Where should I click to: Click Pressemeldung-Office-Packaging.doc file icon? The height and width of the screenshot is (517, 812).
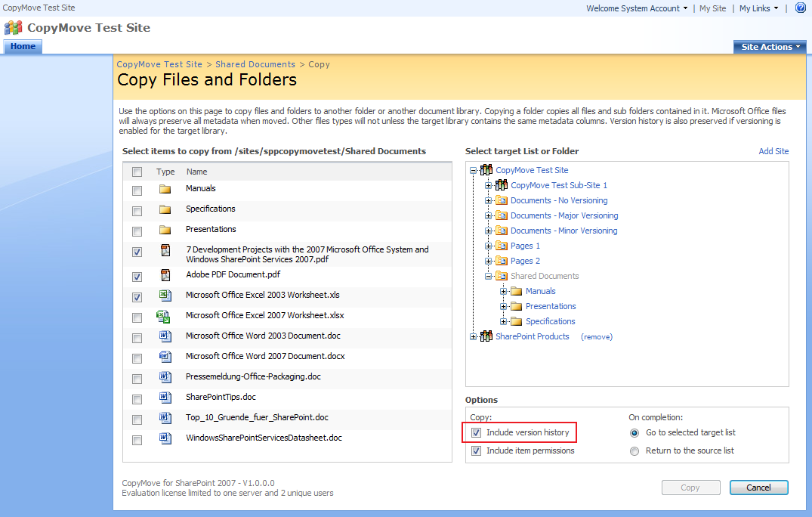click(x=165, y=377)
